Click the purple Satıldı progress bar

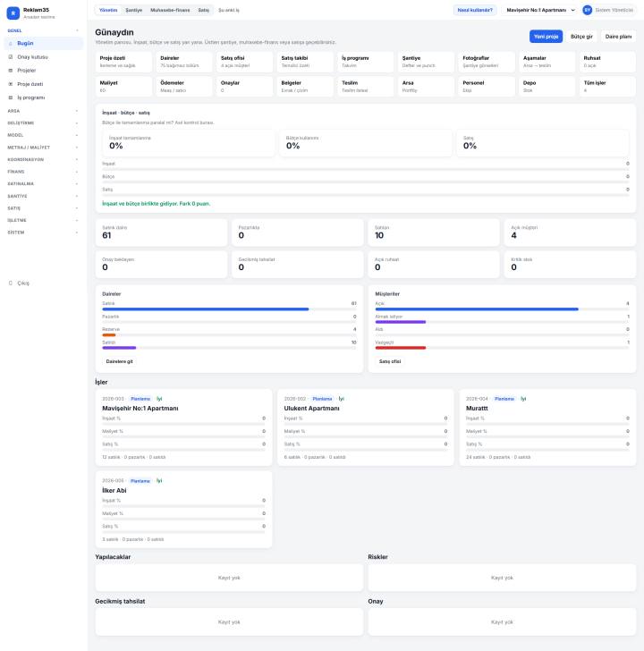coord(119,348)
